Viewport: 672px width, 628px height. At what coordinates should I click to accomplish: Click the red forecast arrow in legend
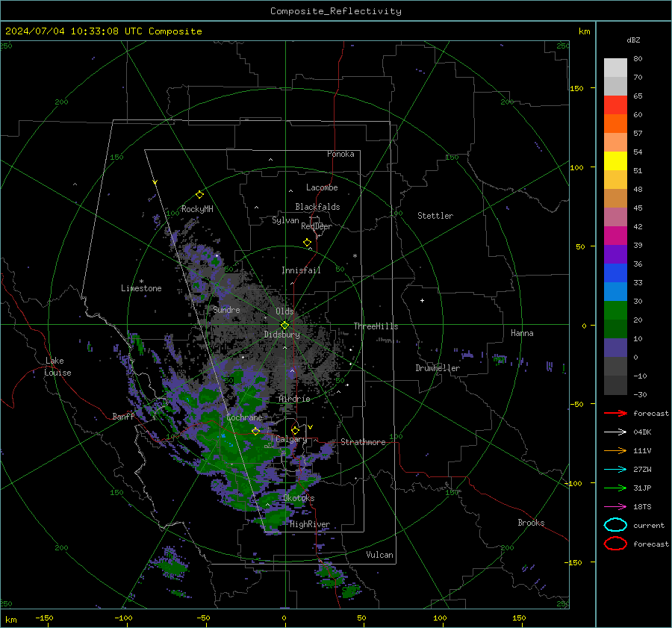click(615, 413)
